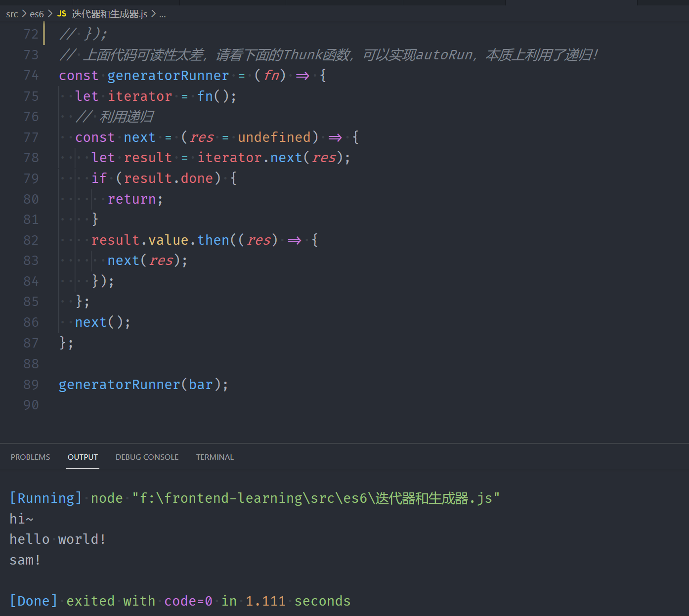Viewport: 689px width, 616px height.
Task: Open the src breadcrumb folder
Action: coord(12,14)
